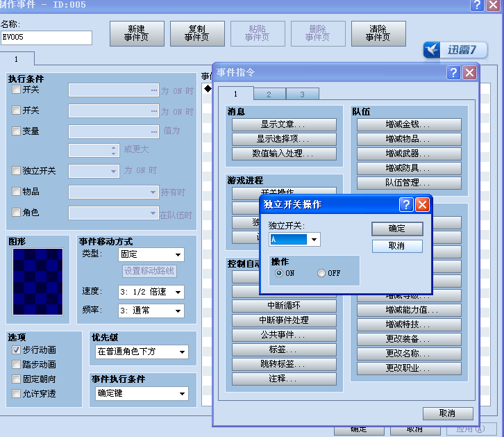Click the 增减金钱... command button
This screenshot has width=504, height=437.
(409, 124)
